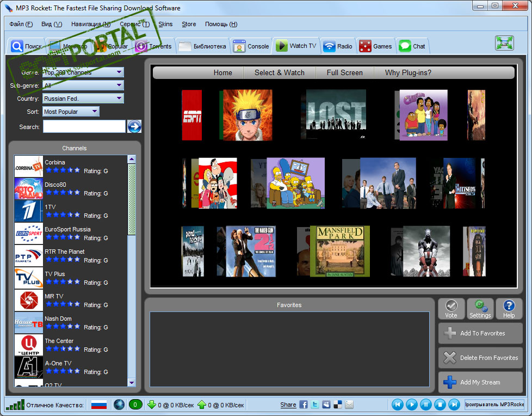
Task: Open the LOST poster thumbnail
Action: (x=336, y=114)
